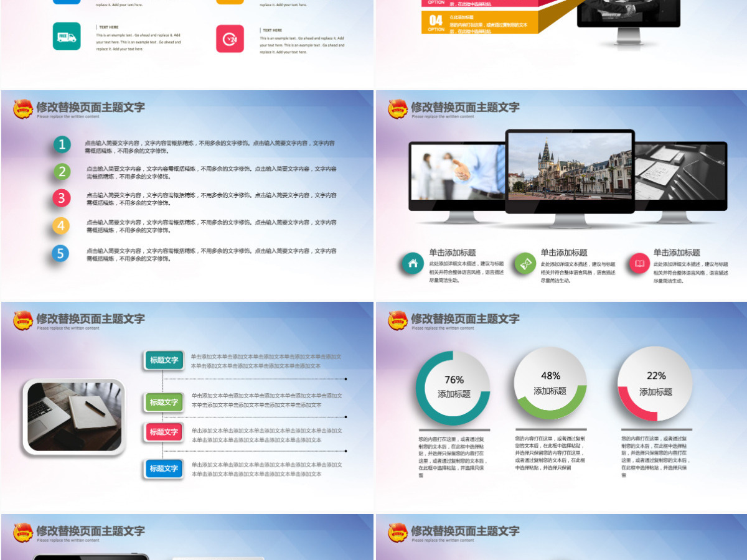
Task: Click the emblem logo on laptop-photo slide
Action: click(23, 320)
